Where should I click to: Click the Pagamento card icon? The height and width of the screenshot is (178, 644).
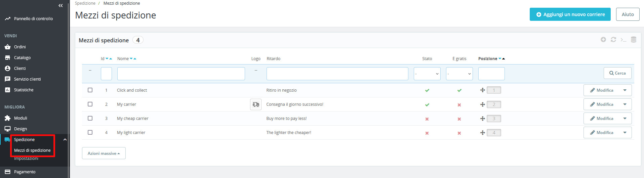pos(7,172)
